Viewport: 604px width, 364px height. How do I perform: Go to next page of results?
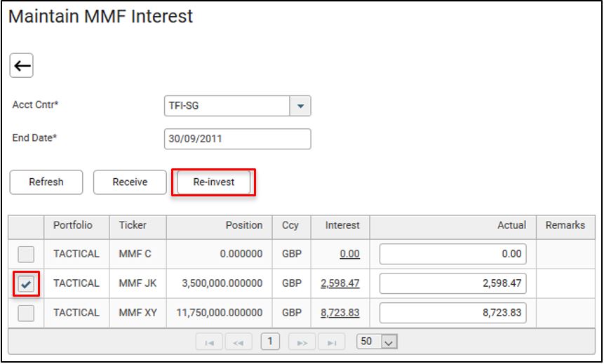click(x=302, y=342)
